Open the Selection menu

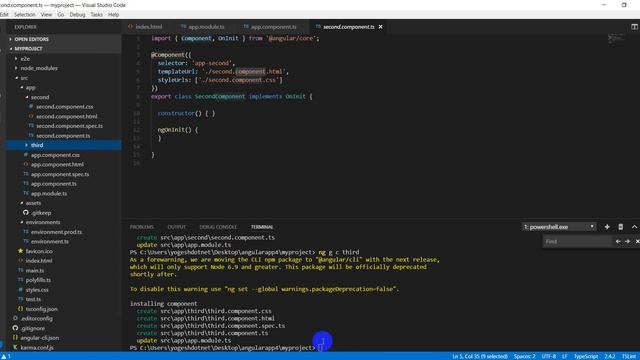pyautogui.click(x=24, y=15)
